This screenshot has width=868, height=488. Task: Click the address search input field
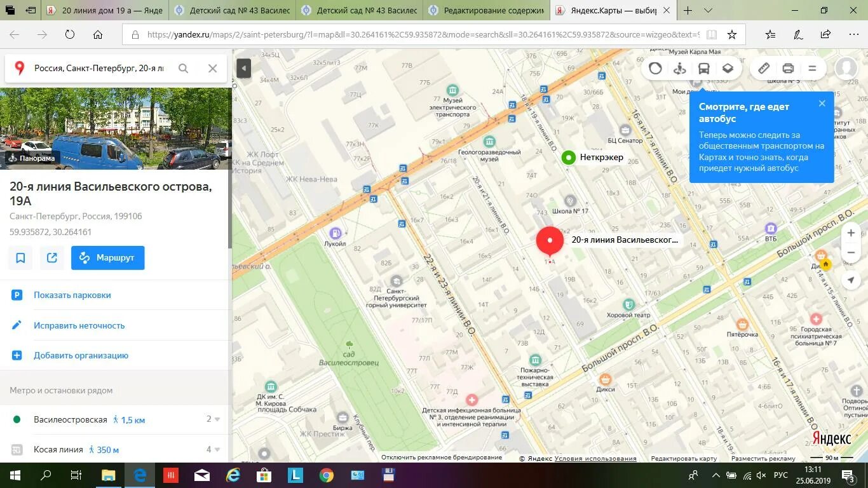99,68
